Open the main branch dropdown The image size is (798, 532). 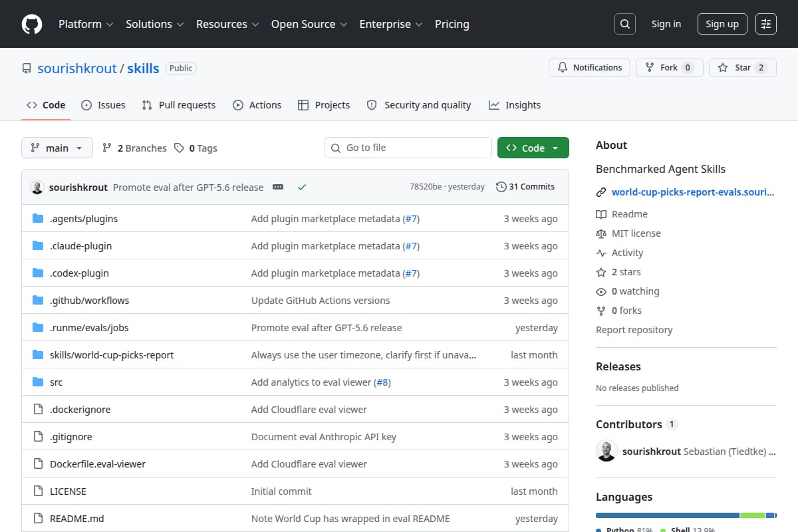(57, 148)
